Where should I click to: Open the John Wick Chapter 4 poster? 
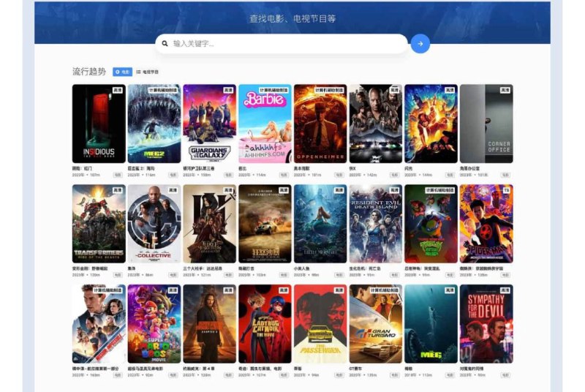(x=209, y=324)
